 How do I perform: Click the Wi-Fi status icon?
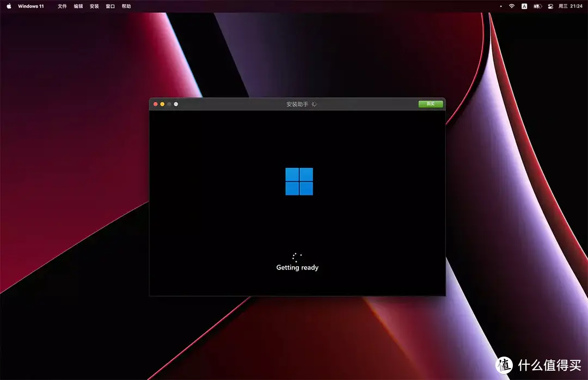(x=511, y=7)
